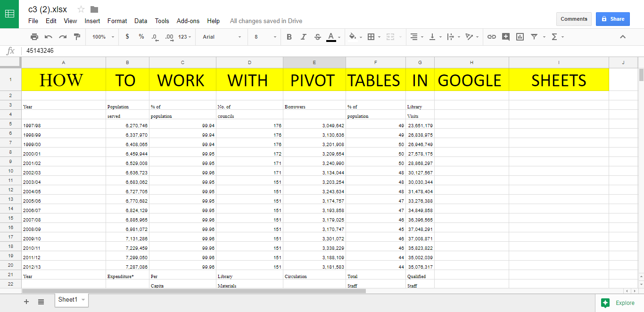This screenshot has height=312, width=644.
Task: Add a new sheet with the plus button
Action: [26, 302]
